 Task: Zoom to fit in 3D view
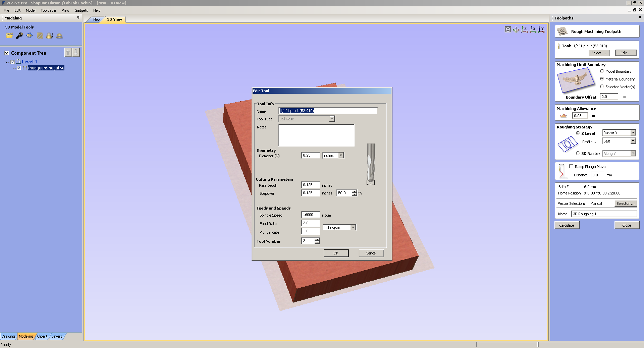coord(508,30)
